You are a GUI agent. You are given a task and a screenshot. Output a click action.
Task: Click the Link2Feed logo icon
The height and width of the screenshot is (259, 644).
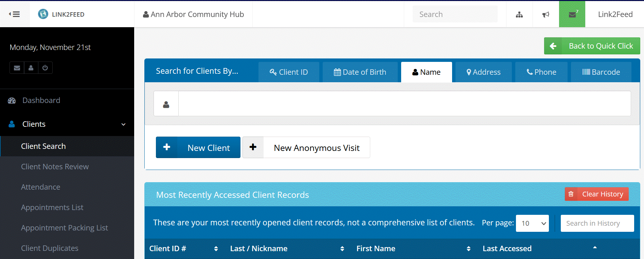click(43, 14)
